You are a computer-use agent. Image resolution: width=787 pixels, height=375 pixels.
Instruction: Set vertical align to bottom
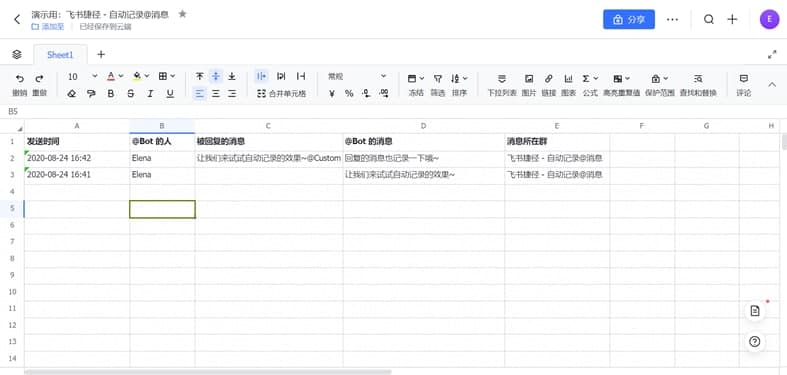pos(232,76)
